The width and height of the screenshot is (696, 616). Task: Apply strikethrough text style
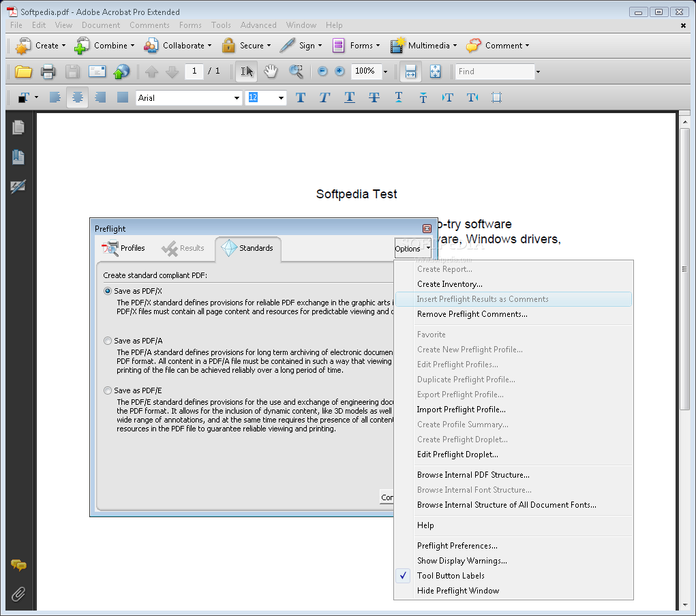[374, 97]
